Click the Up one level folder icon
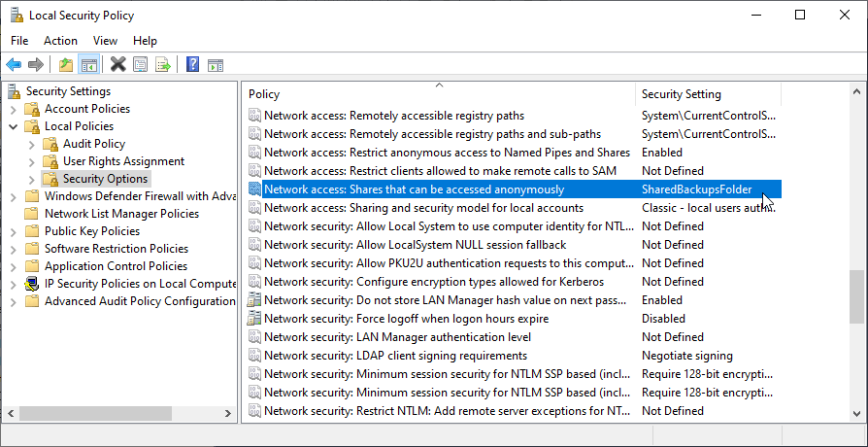 (x=65, y=65)
